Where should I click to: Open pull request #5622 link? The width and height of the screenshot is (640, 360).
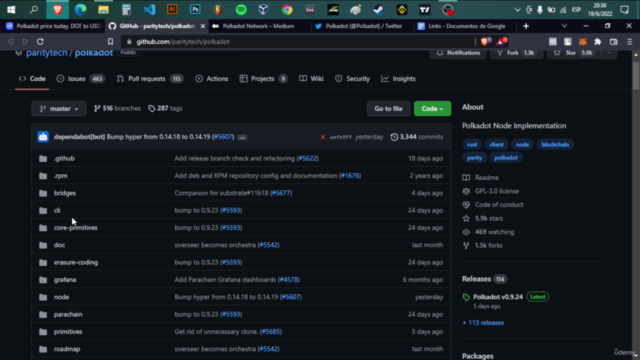tap(307, 158)
